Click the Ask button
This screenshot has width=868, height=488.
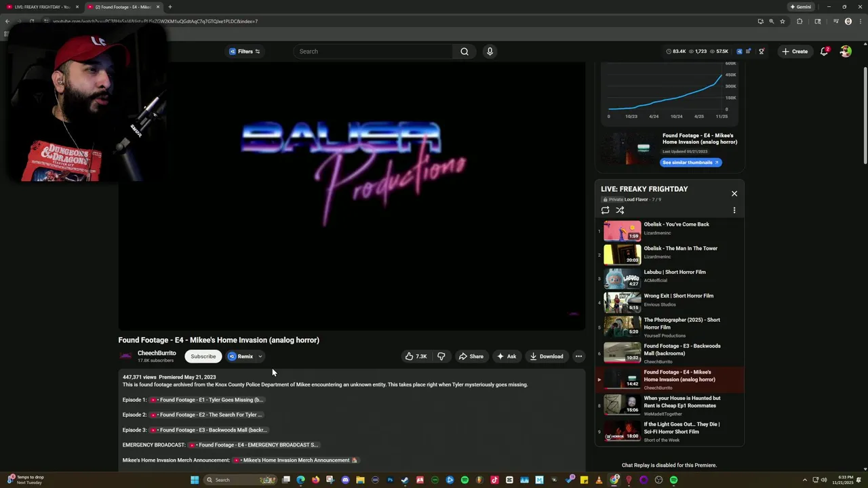(x=506, y=357)
